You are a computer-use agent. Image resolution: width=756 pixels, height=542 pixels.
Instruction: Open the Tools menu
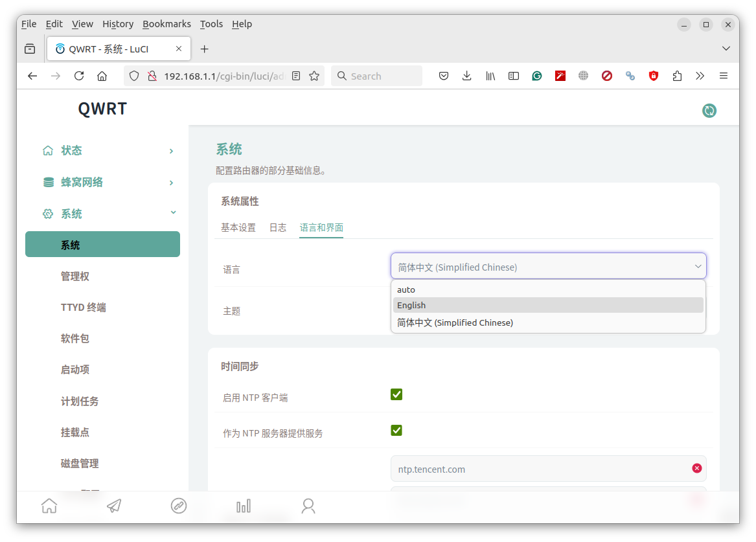tap(211, 23)
